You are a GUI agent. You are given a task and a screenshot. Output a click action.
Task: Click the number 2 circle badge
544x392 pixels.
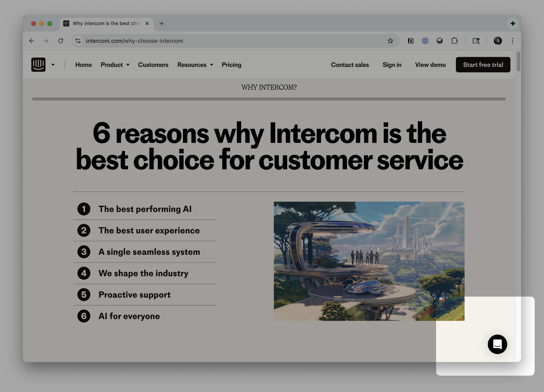84,230
